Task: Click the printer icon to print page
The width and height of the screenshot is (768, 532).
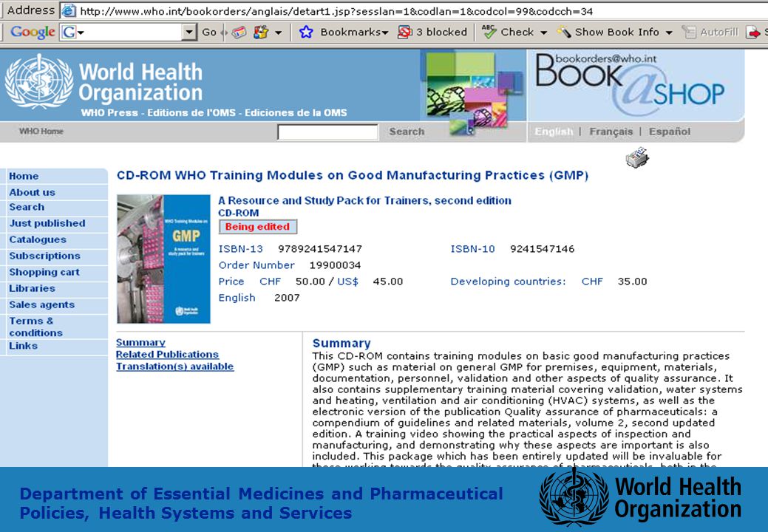Action: 637,157
